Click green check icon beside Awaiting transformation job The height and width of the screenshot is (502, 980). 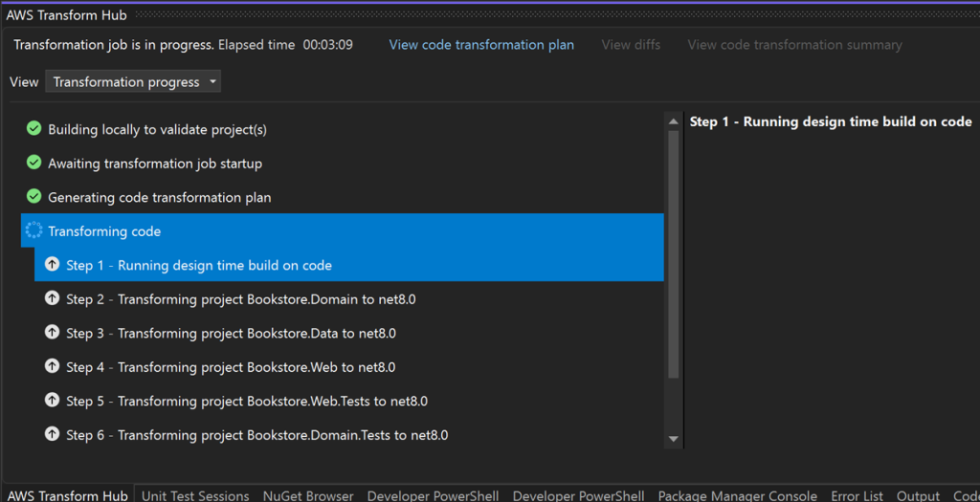coord(33,163)
